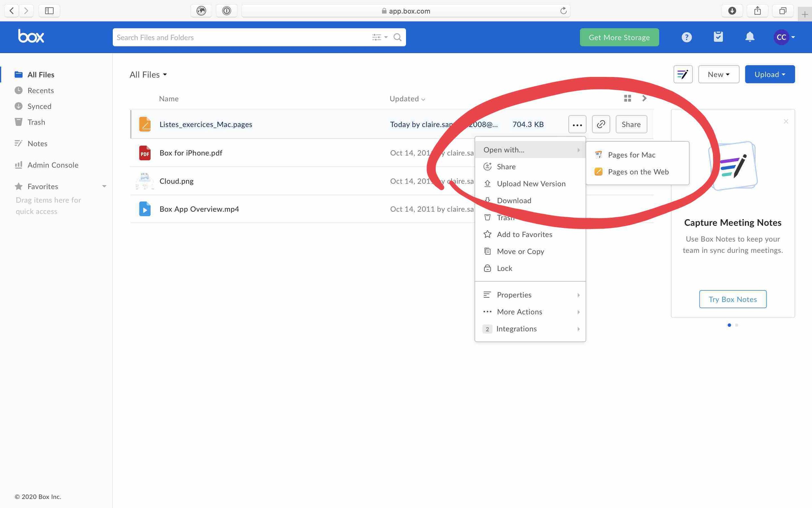
Task: Click Try Box Notes button
Action: 732,299
